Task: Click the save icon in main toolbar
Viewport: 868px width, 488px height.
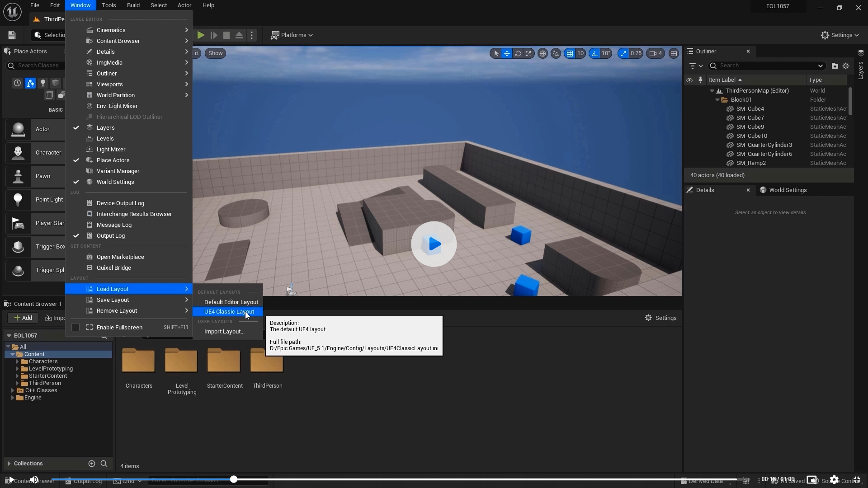Action: (x=12, y=35)
